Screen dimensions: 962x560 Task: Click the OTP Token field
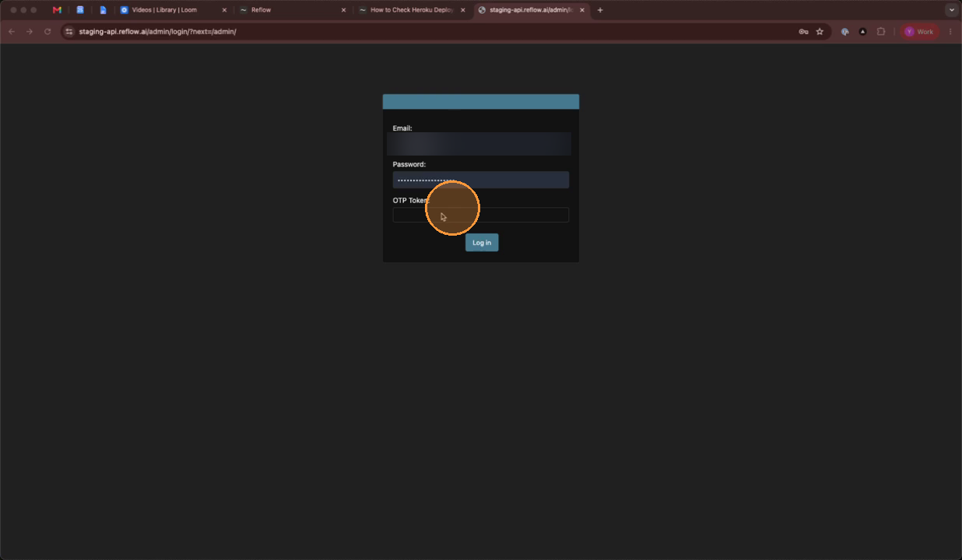481,215
